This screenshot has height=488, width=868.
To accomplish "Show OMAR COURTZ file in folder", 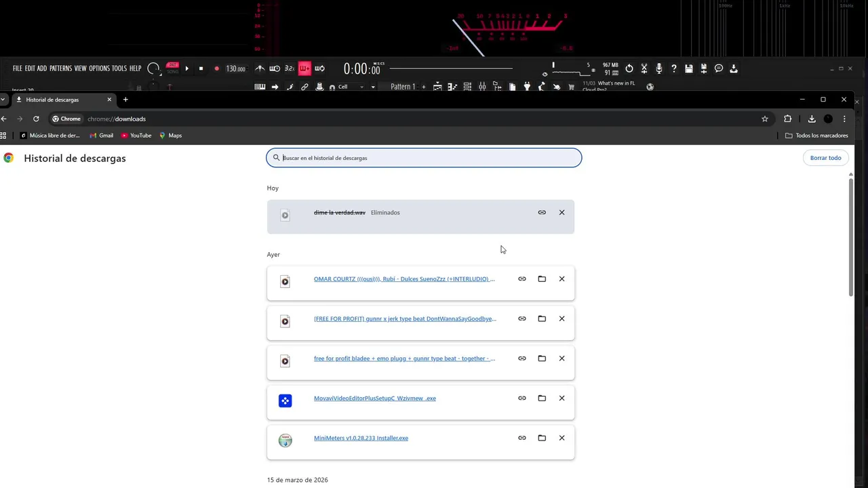I will [x=542, y=279].
